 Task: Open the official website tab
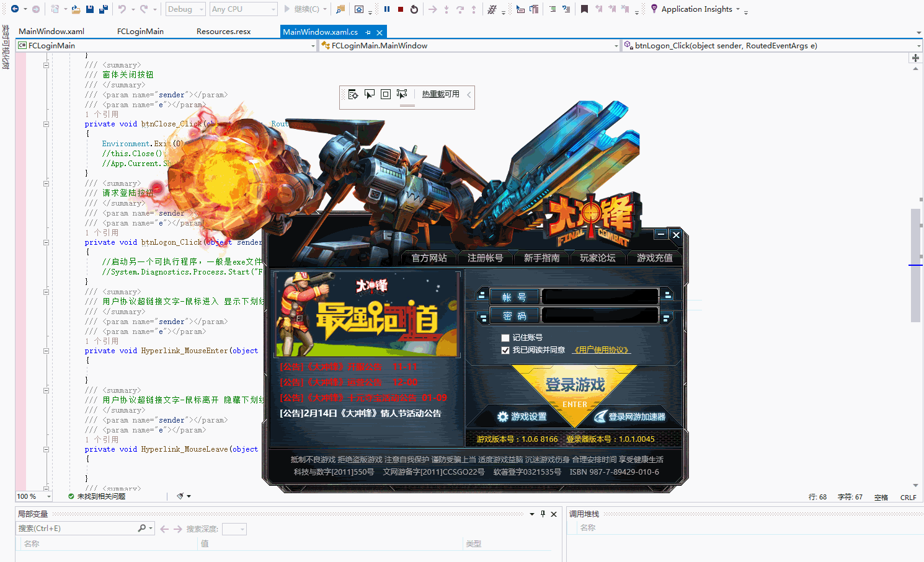(x=429, y=258)
